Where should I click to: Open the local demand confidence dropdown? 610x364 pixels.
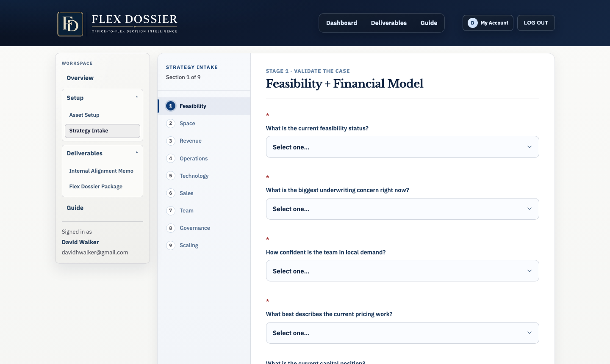point(402,271)
